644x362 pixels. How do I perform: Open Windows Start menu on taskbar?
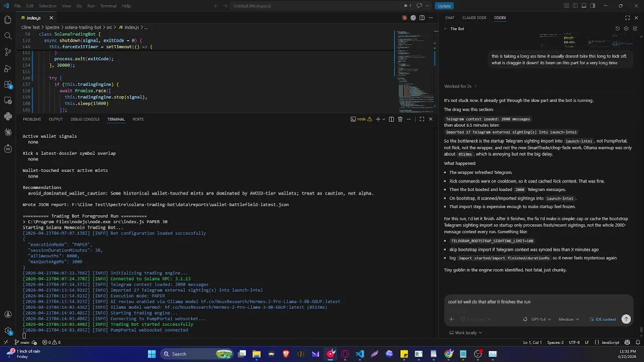point(151,354)
